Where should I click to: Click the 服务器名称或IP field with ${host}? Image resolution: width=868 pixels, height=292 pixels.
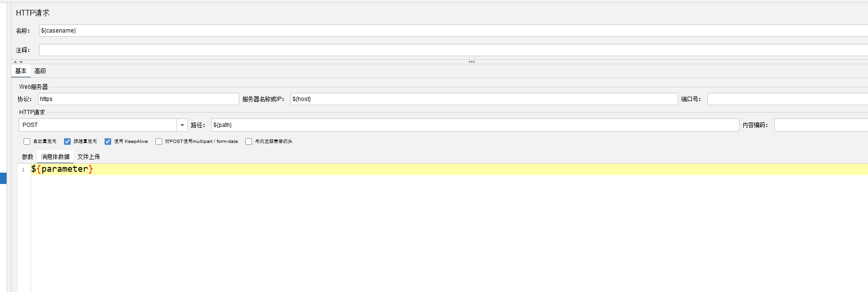click(x=484, y=99)
